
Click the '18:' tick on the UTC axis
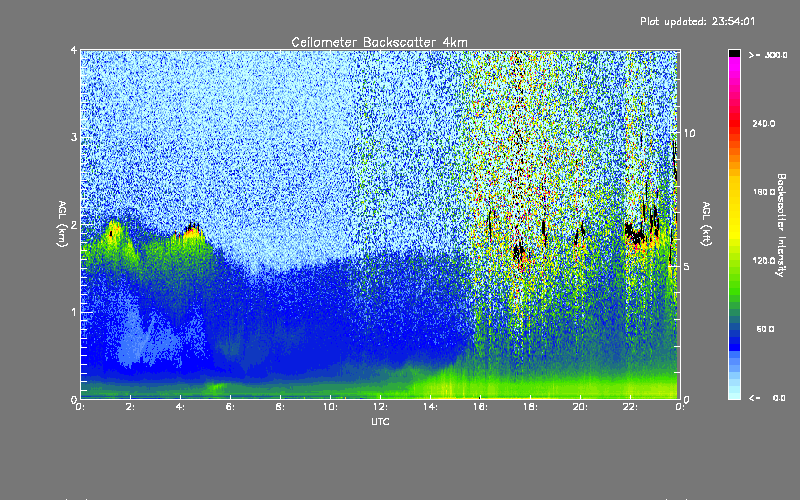[x=531, y=407]
